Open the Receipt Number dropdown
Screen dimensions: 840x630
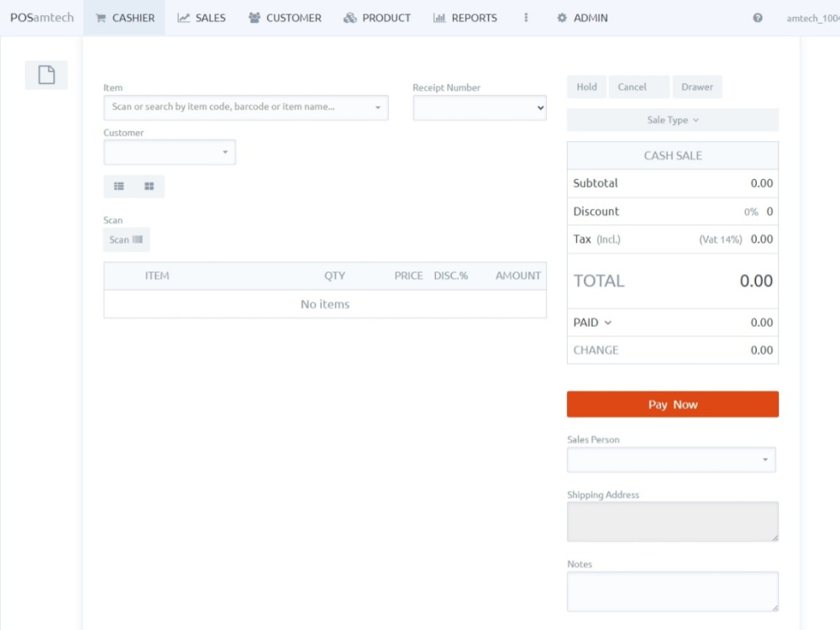pyautogui.click(x=480, y=108)
